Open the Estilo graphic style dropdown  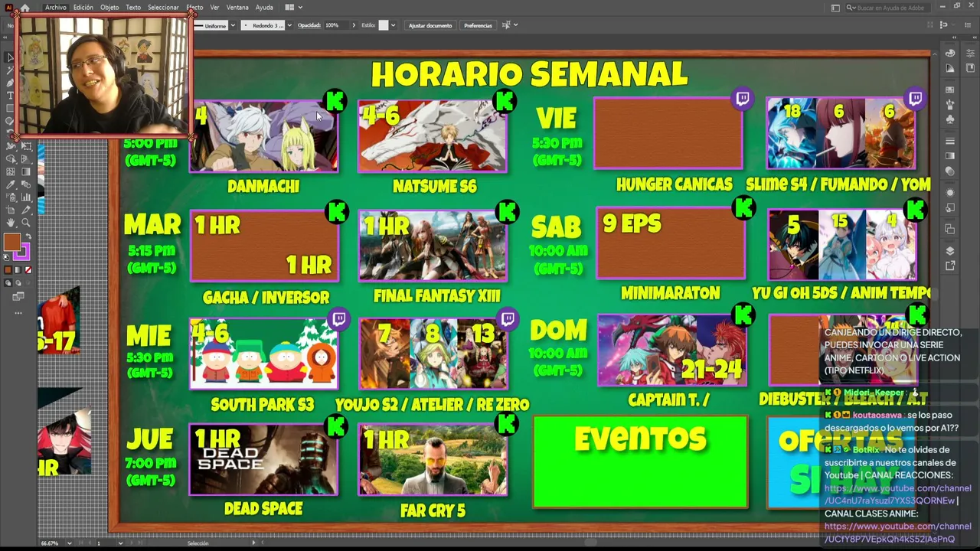click(393, 25)
